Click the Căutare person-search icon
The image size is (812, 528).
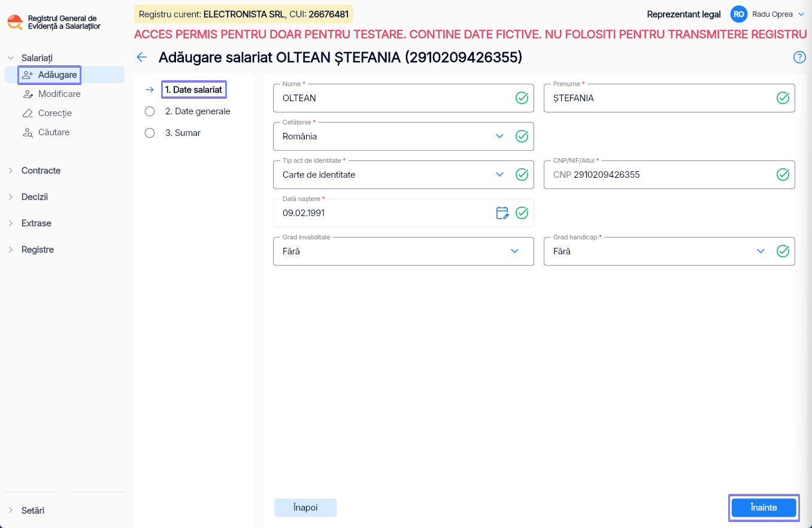click(28, 132)
